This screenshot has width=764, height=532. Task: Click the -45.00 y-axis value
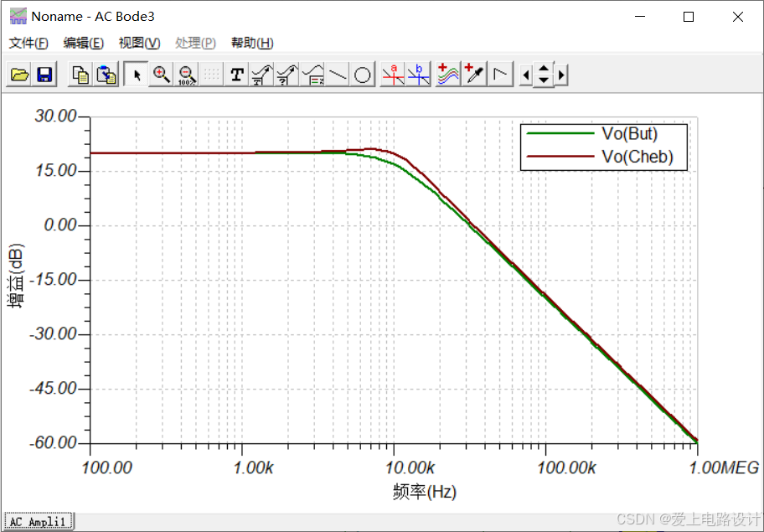tap(54, 389)
